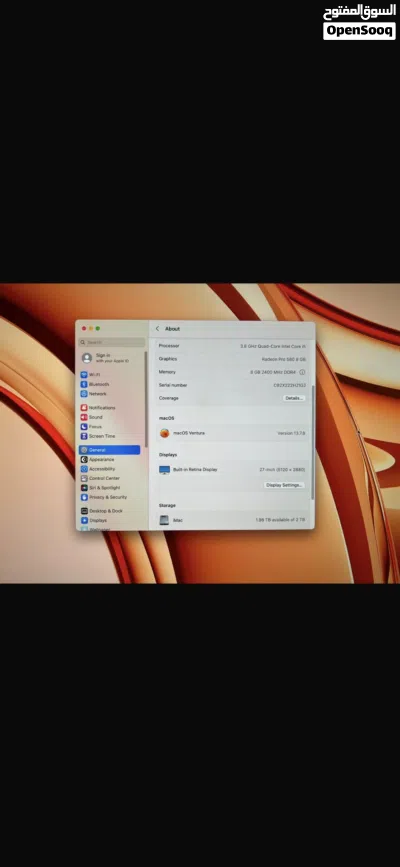Click the General gear icon
This screenshot has width=400, height=867.
point(84,450)
